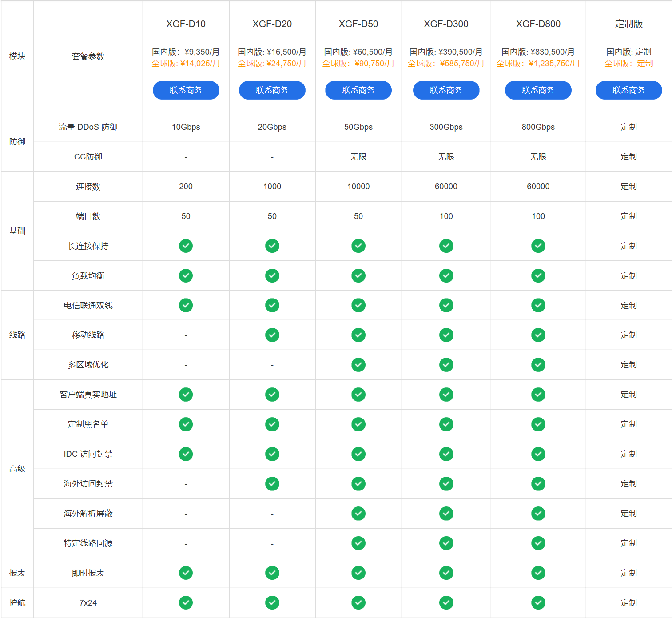Image resolution: width=672 pixels, height=618 pixels.
Task: Click the 客户端真实地址 row label
Action: (x=88, y=395)
